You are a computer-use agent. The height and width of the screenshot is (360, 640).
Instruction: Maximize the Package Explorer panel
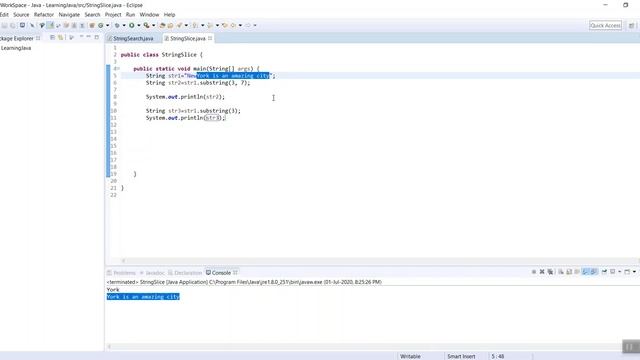[x=97, y=37]
